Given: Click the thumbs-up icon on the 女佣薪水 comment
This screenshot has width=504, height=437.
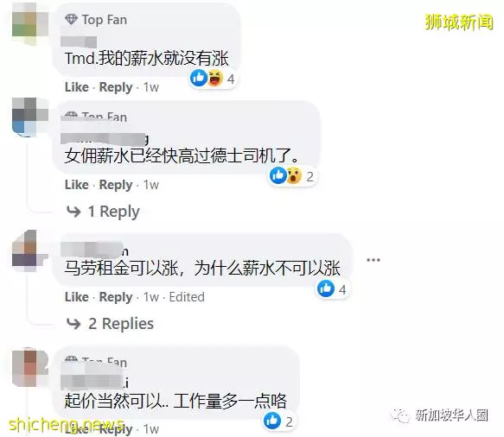Looking at the screenshot, I should [x=278, y=175].
